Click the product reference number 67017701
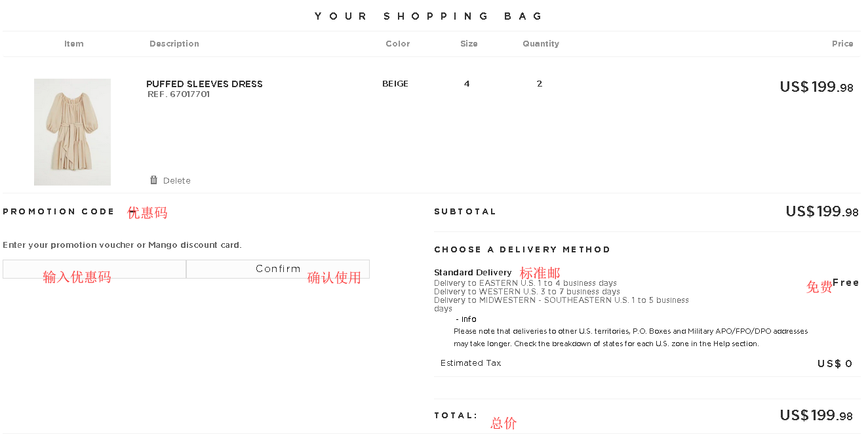 (x=178, y=94)
